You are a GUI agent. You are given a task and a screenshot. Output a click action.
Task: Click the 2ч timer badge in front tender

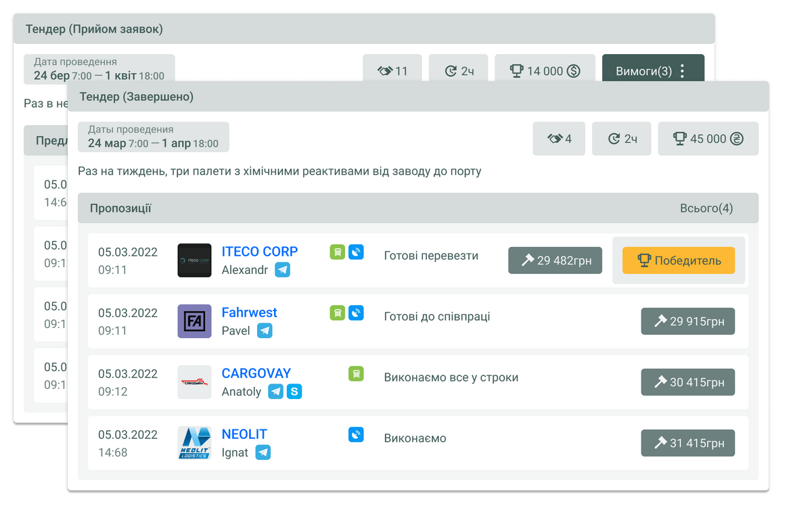(621, 139)
